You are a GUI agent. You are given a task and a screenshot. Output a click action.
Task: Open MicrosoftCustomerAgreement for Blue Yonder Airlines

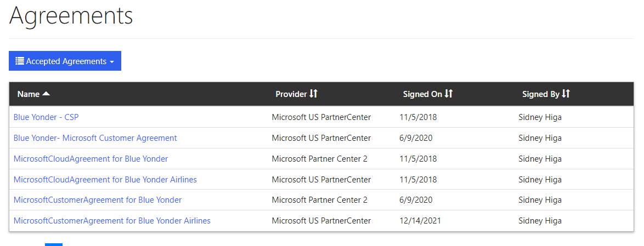click(112, 221)
